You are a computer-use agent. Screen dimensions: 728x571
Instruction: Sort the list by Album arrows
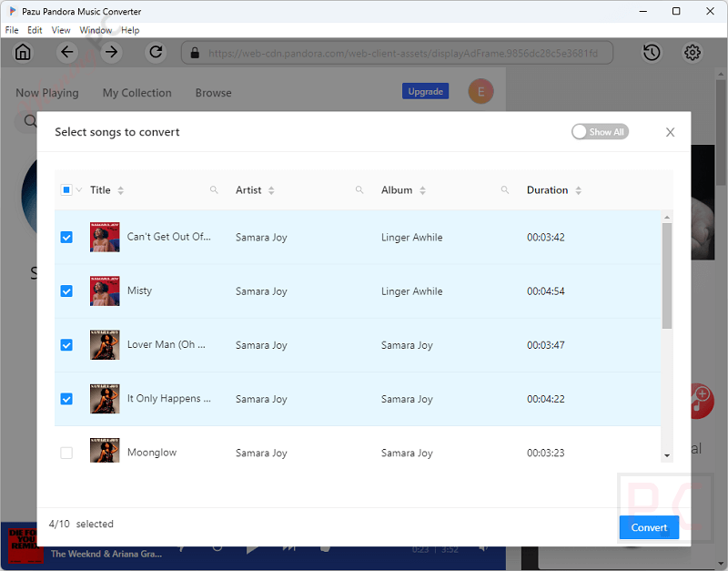coord(422,190)
